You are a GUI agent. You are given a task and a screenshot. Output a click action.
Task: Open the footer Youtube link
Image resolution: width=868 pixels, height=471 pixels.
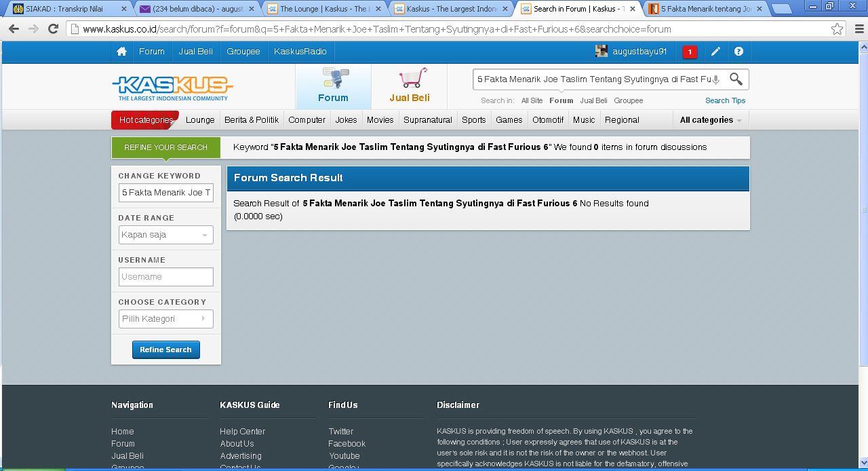(344, 456)
